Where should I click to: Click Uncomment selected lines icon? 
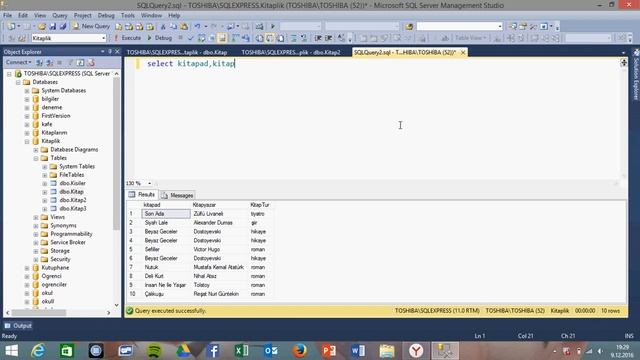(x=304, y=38)
